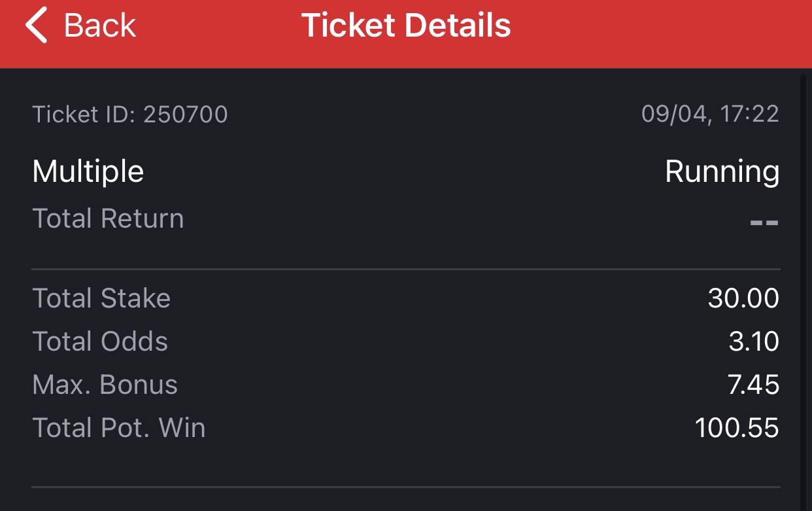This screenshot has width=812, height=511.
Task: Click the 30.00 stake amount
Action: (743, 298)
